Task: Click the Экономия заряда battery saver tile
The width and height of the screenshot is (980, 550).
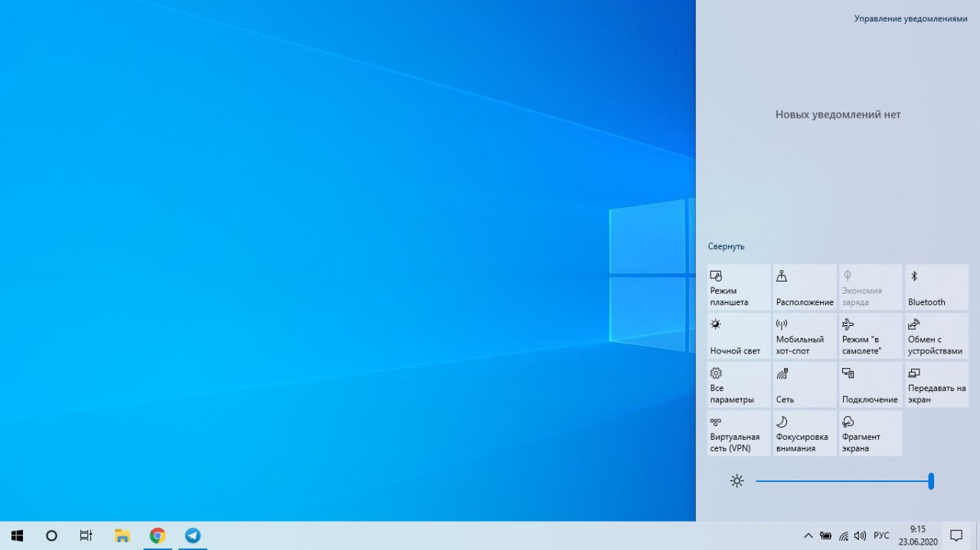Action: [x=871, y=287]
